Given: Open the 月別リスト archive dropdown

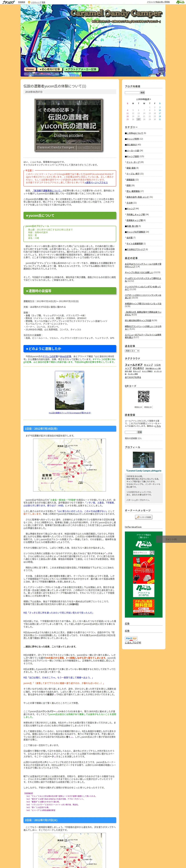Looking at the screenshot, I should click(132, 351).
